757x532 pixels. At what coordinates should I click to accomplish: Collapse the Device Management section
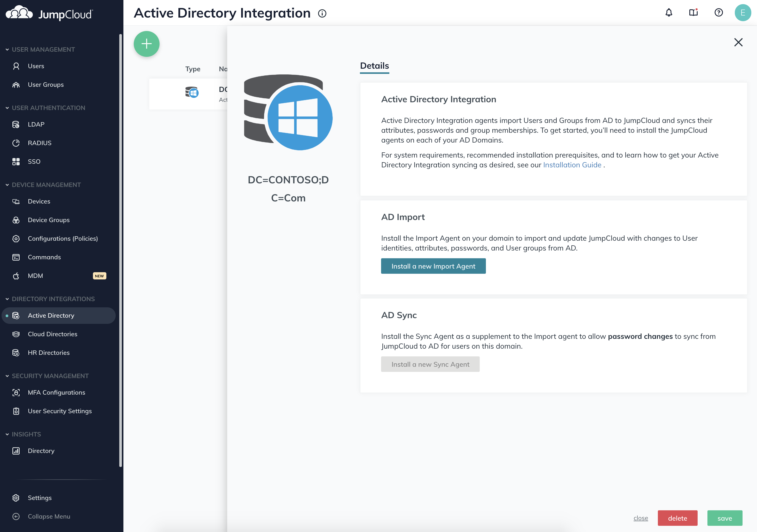7,185
